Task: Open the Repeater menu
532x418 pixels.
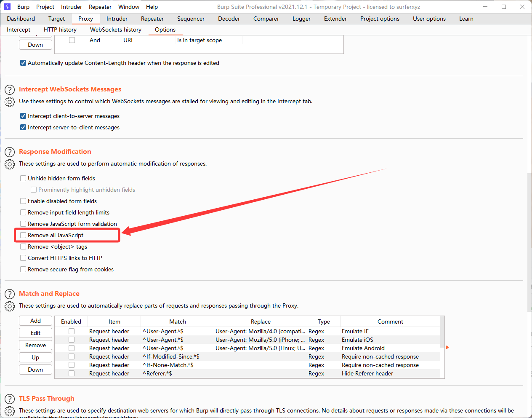Action: point(100,7)
